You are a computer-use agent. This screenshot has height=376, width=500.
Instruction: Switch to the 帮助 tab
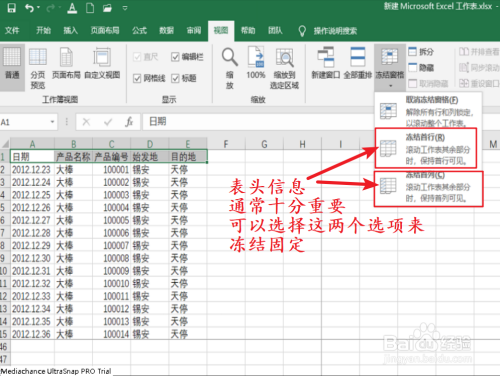[248, 31]
